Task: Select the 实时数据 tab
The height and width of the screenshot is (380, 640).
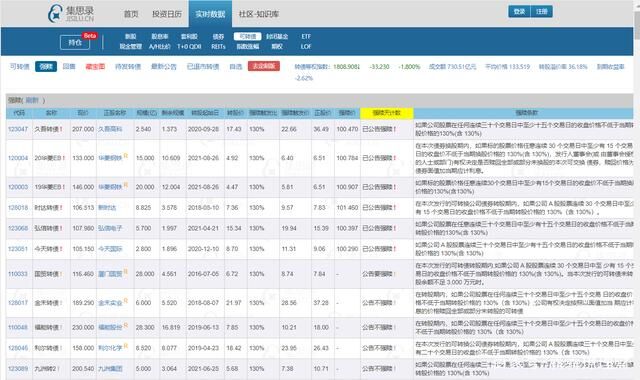Action: pyautogui.click(x=210, y=14)
